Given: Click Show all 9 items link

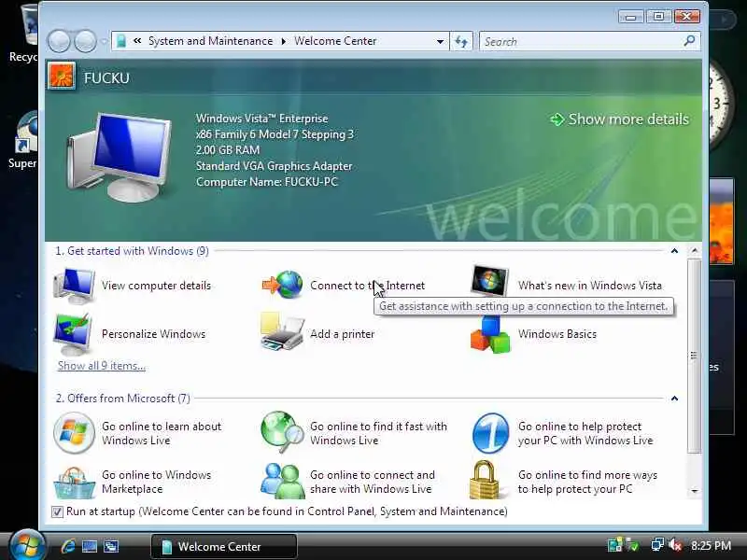Looking at the screenshot, I should click(102, 366).
